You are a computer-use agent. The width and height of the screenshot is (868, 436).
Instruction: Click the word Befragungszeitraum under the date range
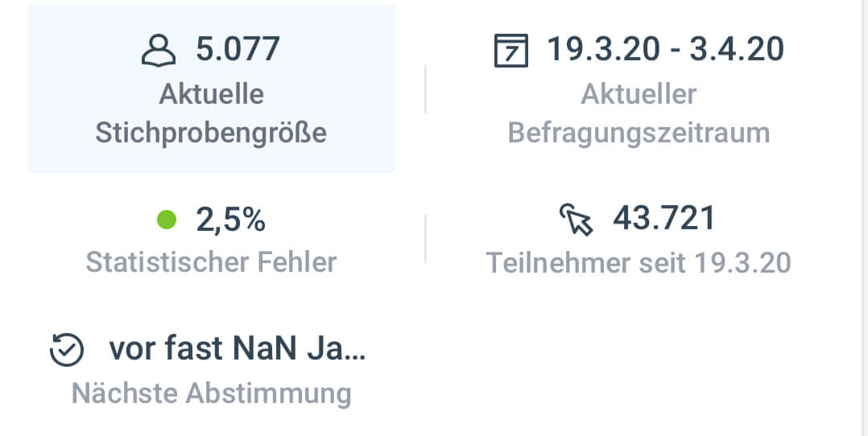[639, 133]
